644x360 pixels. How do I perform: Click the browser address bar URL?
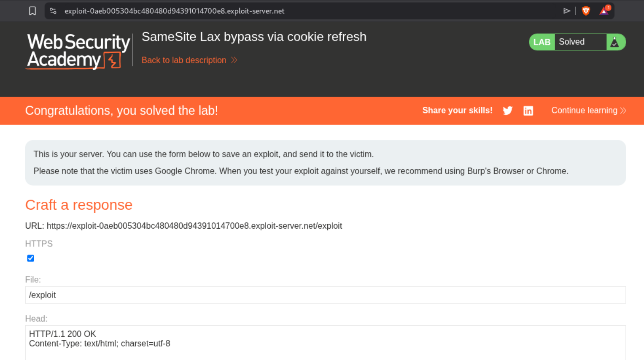(x=174, y=11)
